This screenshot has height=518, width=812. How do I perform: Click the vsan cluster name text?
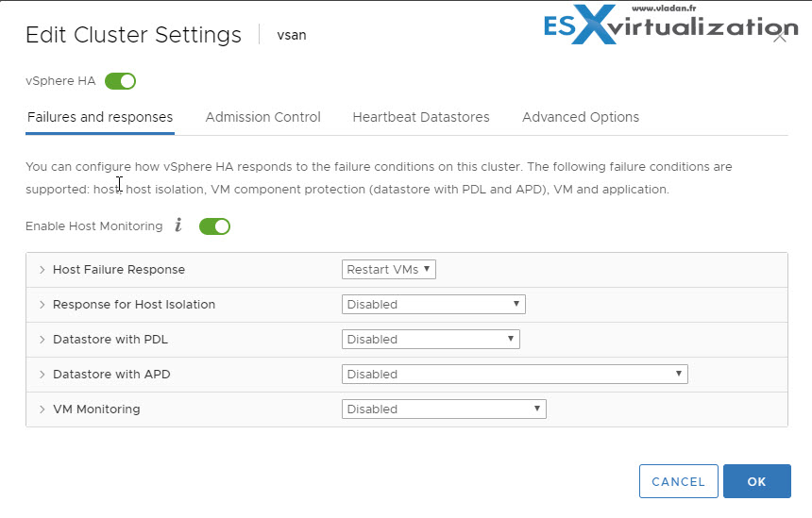(x=292, y=35)
